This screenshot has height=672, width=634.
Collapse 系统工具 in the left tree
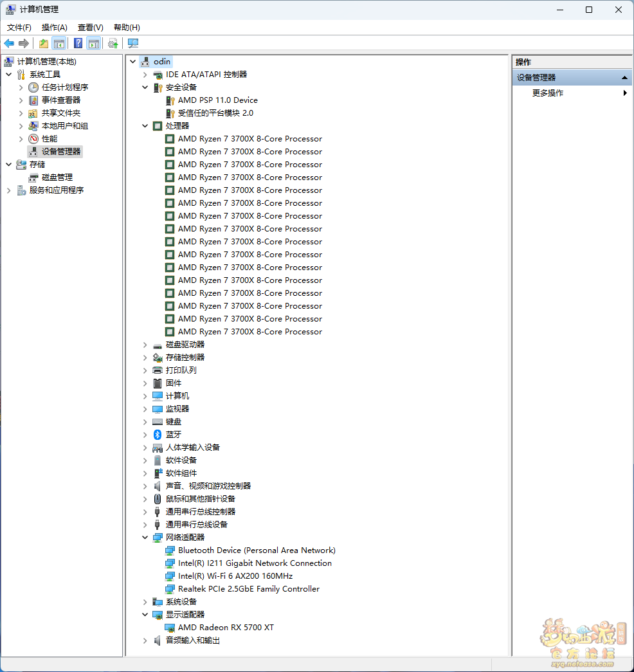pyautogui.click(x=8, y=75)
